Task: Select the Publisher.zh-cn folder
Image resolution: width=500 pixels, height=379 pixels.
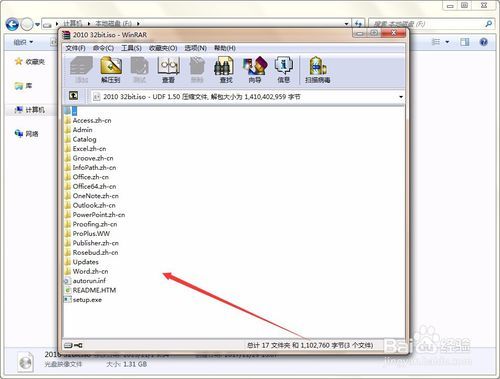Action: (x=92, y=243)
